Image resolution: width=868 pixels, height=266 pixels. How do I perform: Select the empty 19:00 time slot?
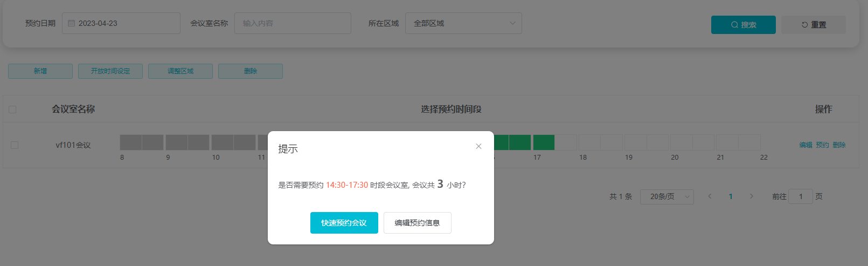635,142
